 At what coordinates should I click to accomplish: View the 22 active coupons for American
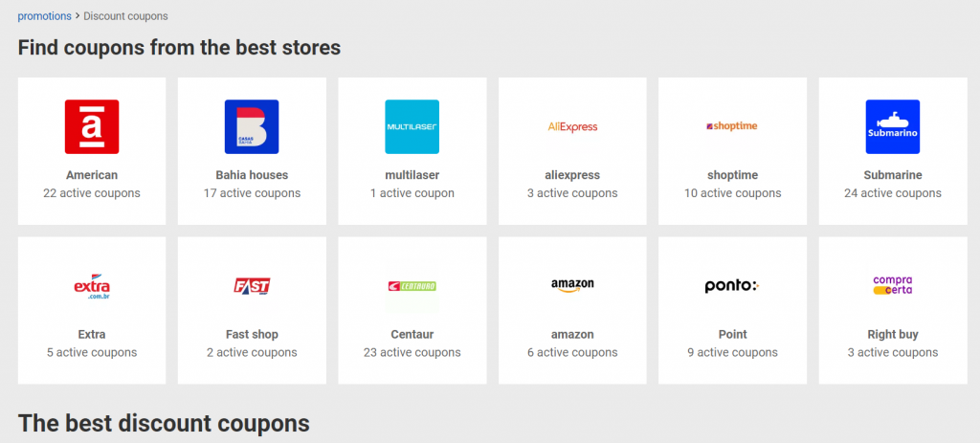pyautogui.click(x=92, y=193)
